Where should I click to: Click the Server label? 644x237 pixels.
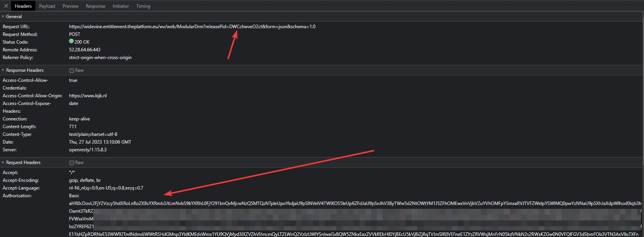pyautogui.click(x=10, y=150)
